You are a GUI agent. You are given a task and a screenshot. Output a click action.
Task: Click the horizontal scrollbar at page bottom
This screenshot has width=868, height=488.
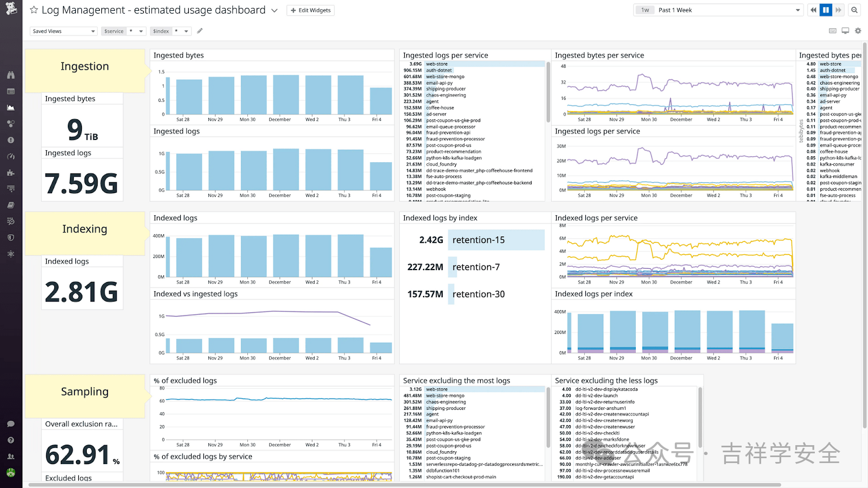[405, 485]
